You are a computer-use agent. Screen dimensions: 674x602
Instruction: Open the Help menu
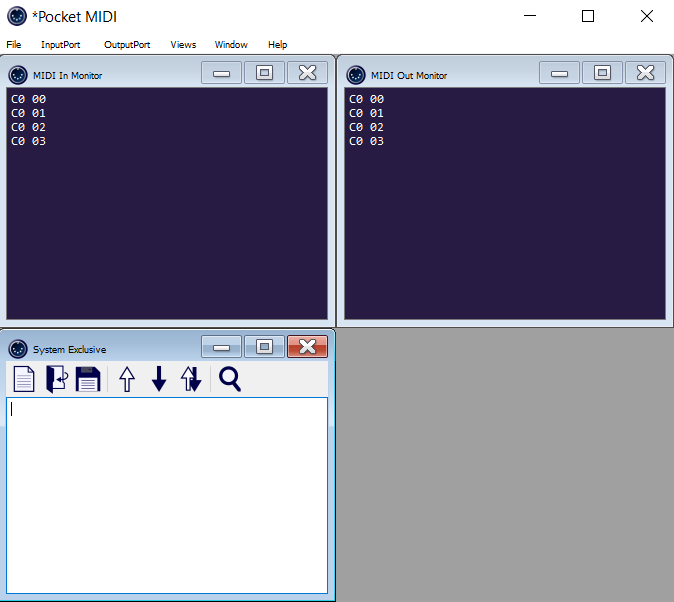point(277,45)
